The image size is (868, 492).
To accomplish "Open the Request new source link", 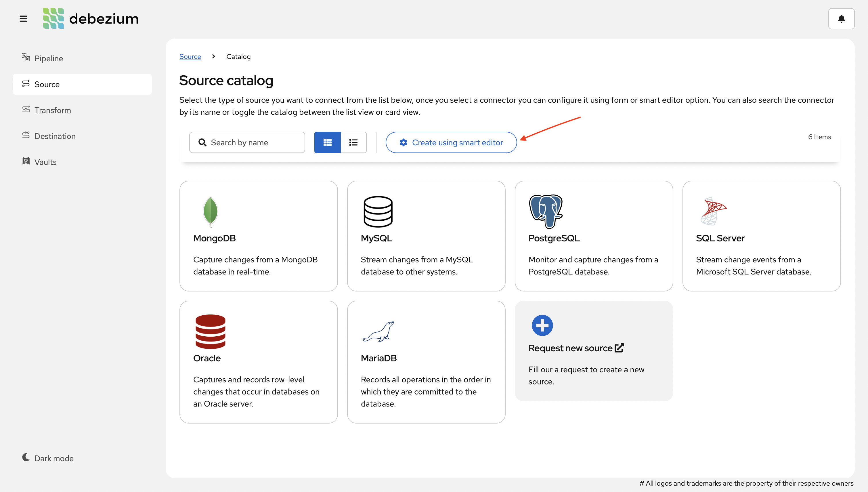I will [576, 348].
